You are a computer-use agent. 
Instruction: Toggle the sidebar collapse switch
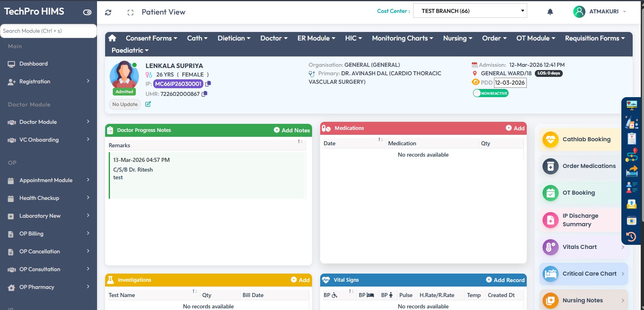click(x=87, y=12)
